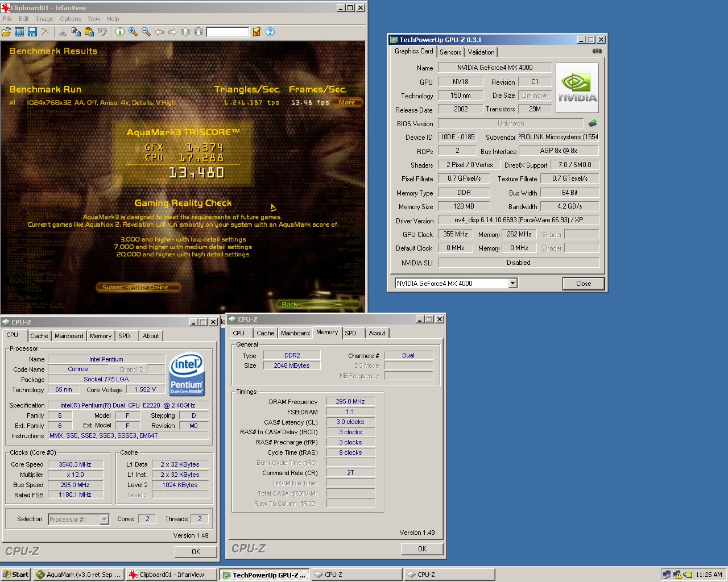Go to next image with right arrow icon
The height and width of the screenshot is (582, 728).
coord(172,32)
